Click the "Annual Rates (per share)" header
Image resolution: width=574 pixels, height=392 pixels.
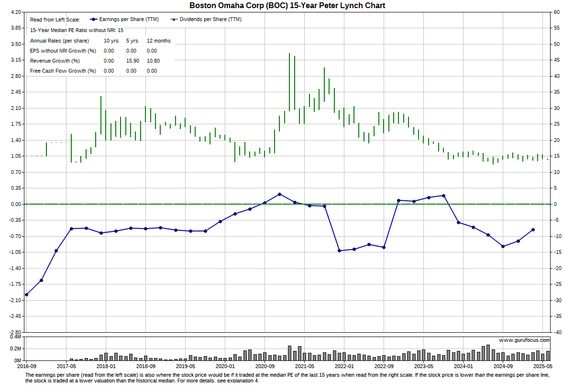pyautogui.click(x=59, y=41)
